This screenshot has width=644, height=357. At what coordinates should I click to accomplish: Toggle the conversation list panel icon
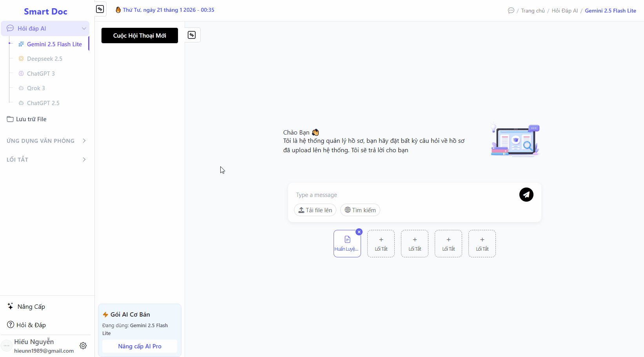[x=192, y=35]
